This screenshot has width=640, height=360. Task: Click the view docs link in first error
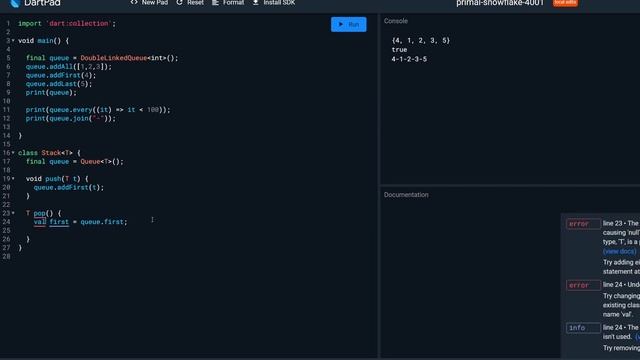pyautogui.click(x=619, y=251)
